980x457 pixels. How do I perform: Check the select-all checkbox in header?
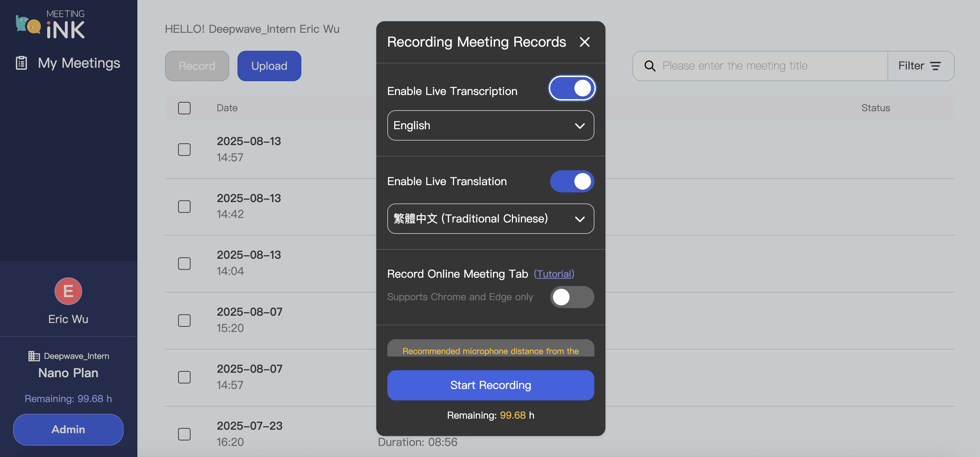pyautogui.click(x=184, y=108)
